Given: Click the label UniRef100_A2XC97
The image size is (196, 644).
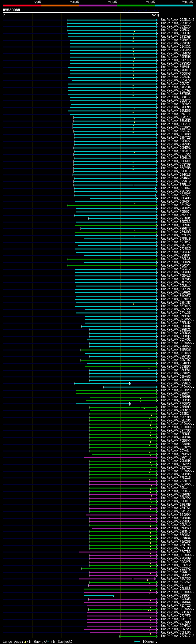Looking at the screenshot, I should coord(176,43).
